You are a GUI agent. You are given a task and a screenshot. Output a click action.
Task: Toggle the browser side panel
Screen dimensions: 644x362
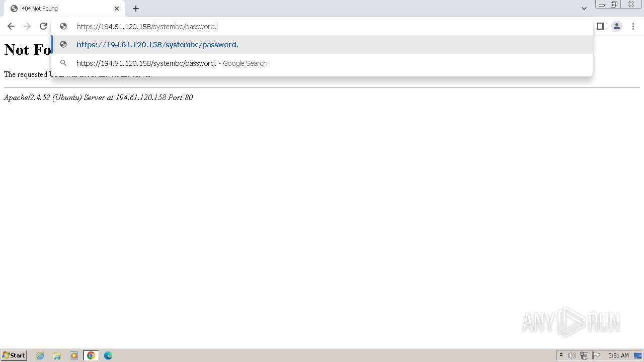click(x=601, y=26)
